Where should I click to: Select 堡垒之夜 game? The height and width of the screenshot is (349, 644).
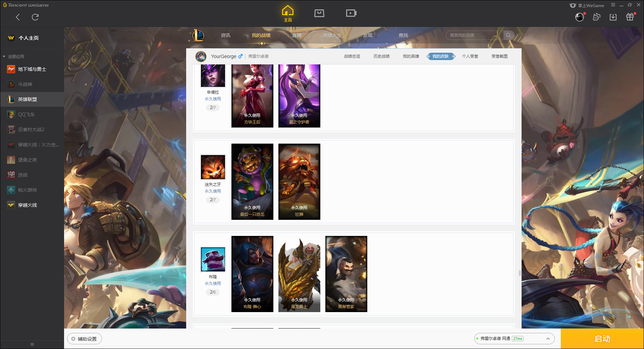pyautogui.click(x=32, y=160)
